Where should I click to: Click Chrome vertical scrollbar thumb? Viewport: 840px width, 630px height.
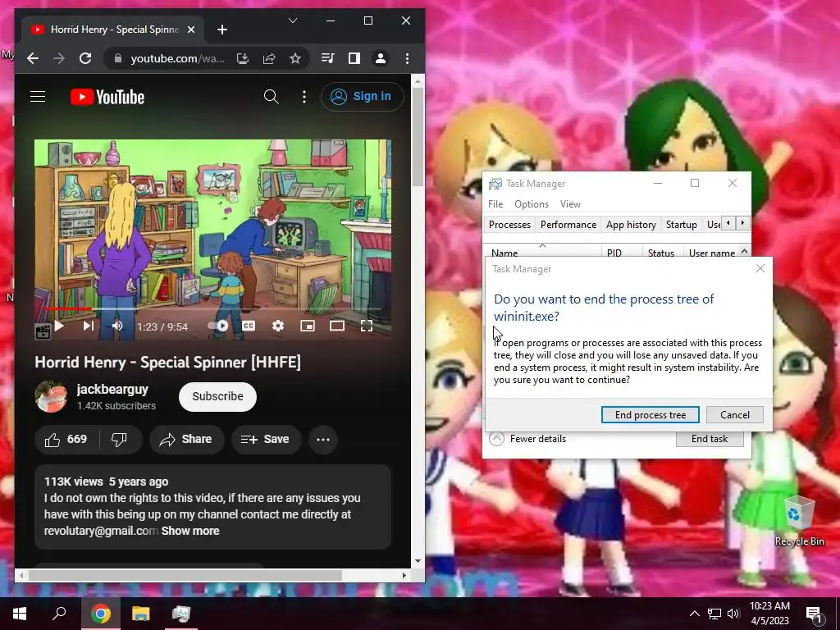click(418, 136)
